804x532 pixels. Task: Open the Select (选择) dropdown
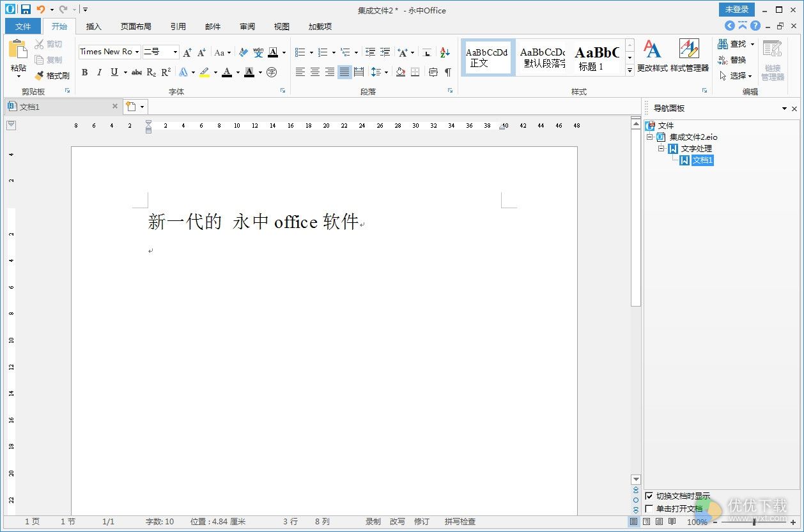[735, 75]
